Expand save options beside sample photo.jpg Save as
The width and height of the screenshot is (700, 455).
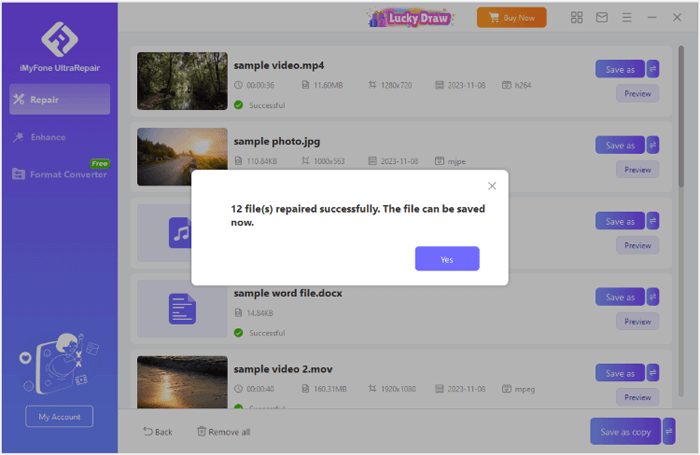point(653,145)
